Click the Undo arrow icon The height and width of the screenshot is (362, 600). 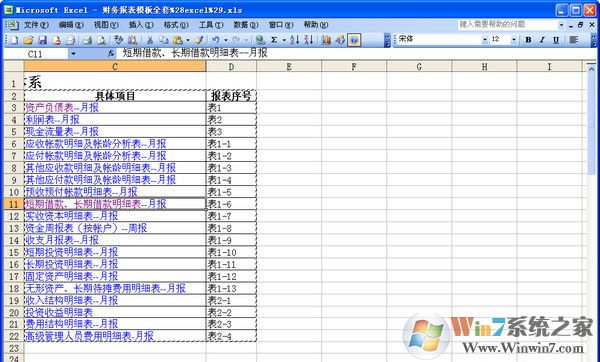point(216,40)
